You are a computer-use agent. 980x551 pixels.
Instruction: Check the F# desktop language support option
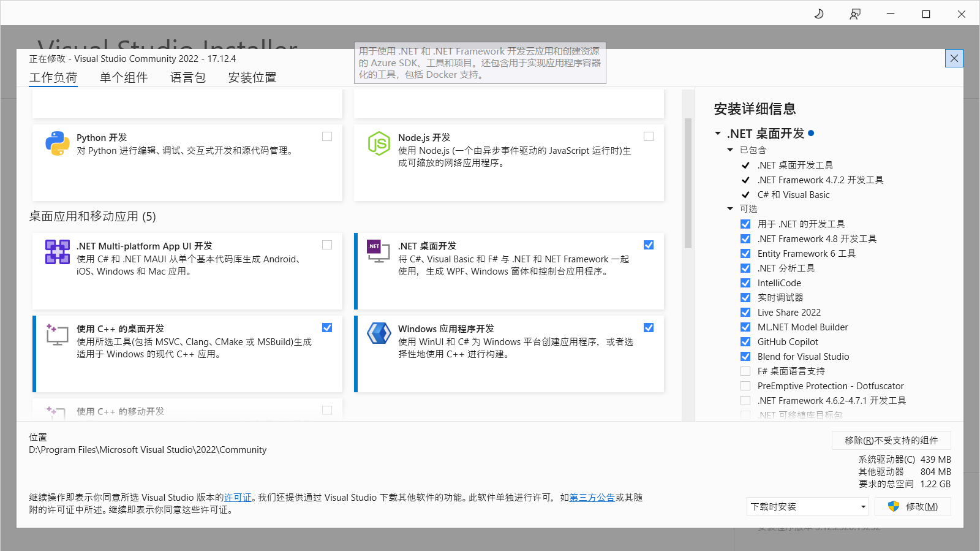pos(745,371)
